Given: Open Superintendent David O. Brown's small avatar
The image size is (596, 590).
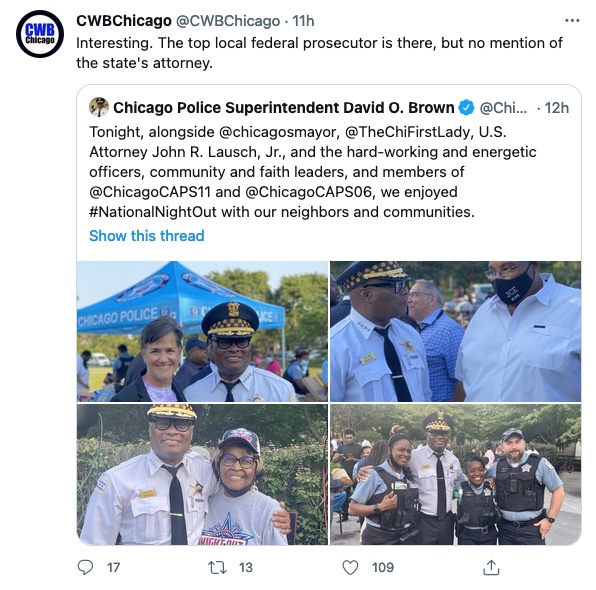Looking at the screenshot, I should [x=99, y=107].
